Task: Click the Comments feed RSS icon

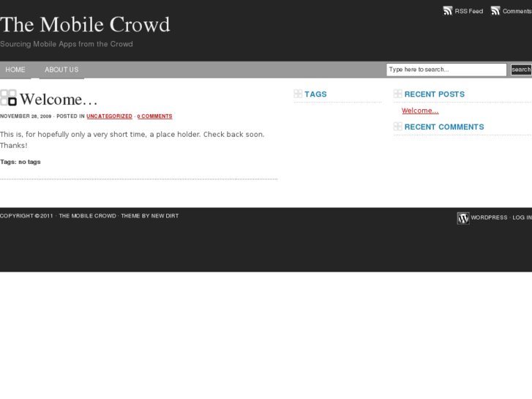Action: pyautogui.click(x=495, y=11)
